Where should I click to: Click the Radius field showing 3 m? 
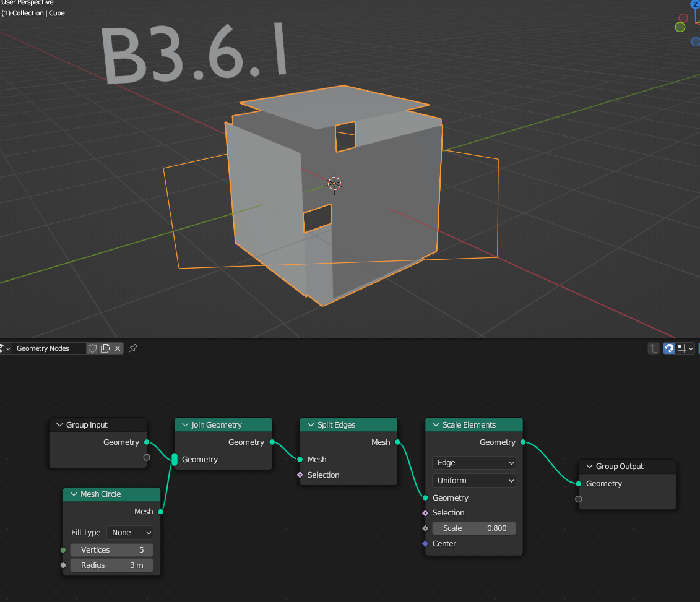click(111, 565)
